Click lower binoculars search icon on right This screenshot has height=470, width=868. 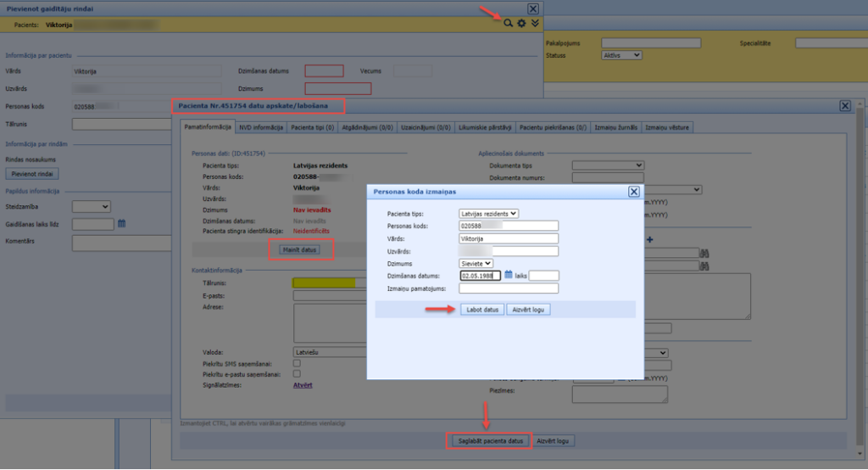(x=704, y=266)
